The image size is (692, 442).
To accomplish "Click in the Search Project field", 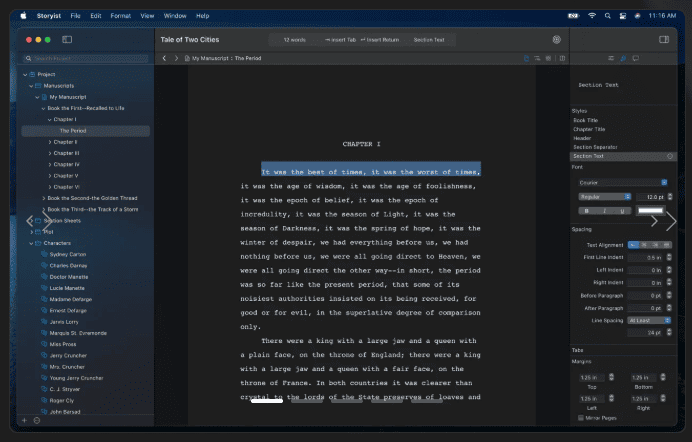I will [x=86, y=58].
